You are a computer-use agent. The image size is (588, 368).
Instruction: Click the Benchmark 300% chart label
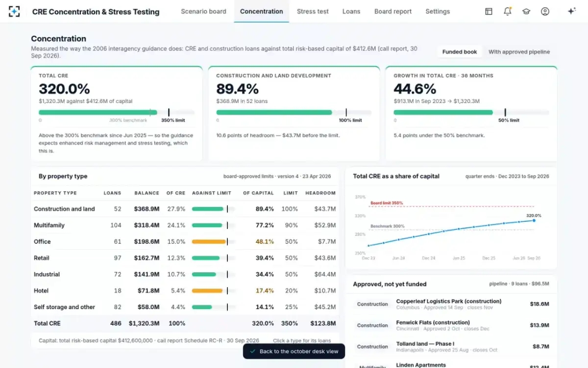click(388, 226)
